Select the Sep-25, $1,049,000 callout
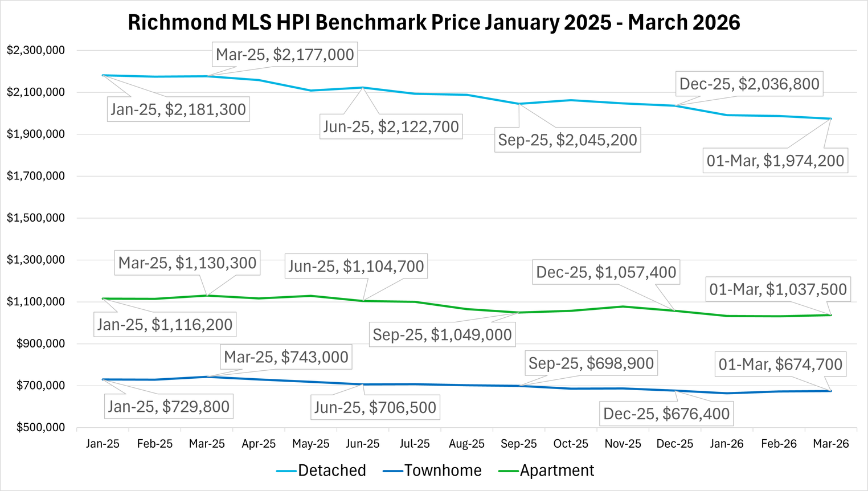868x491 pixels. pos(442,334)
